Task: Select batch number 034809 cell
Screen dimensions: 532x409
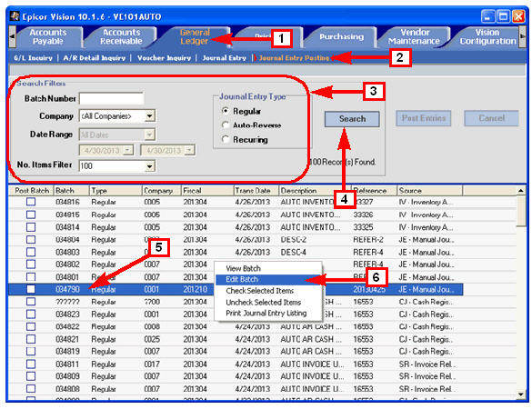Action: pyautogui.click(x=67, y=376)
